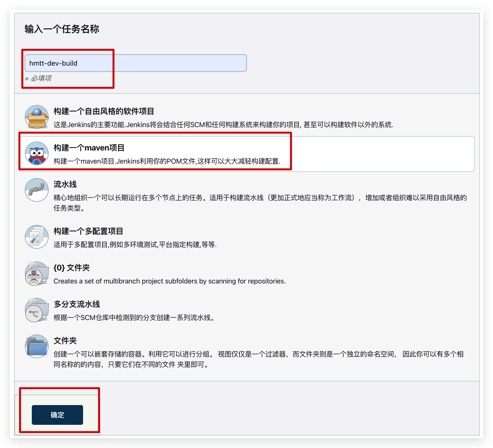Click the multibranch pipeline icon
The image size is (493, 448).
(37, 310)
